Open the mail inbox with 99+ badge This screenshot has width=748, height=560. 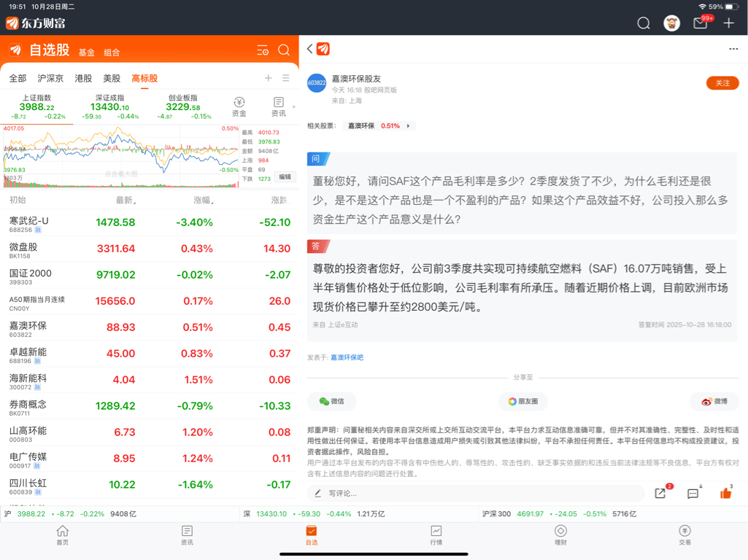(701, 23)
